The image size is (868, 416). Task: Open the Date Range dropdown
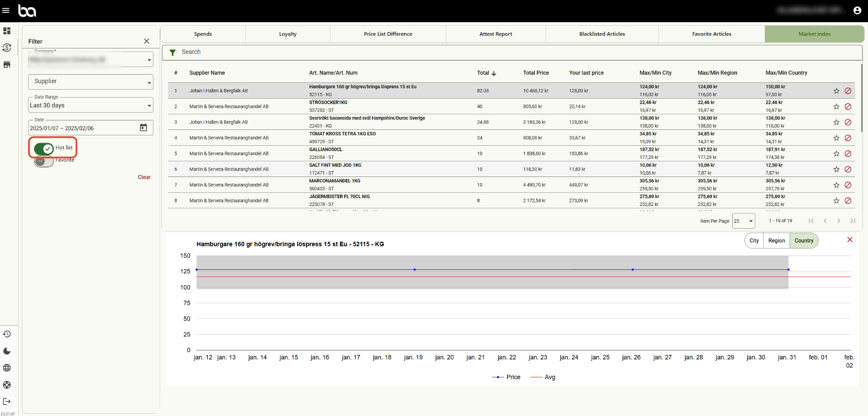click(x=91, y=105)
